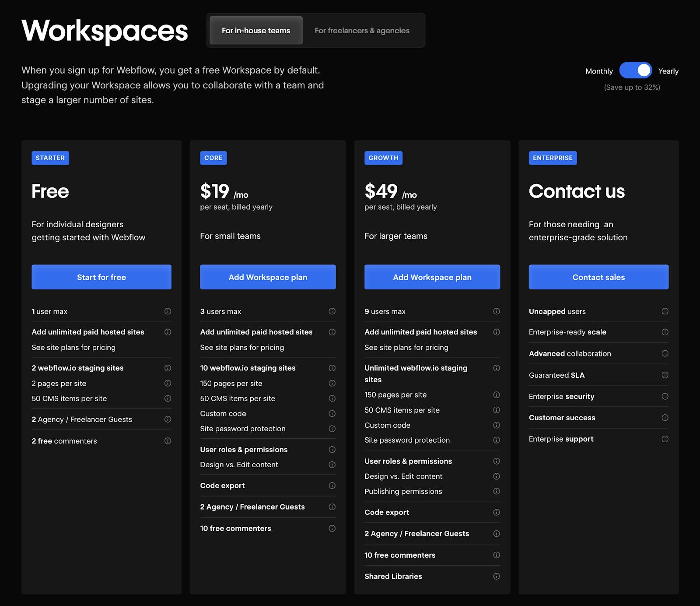Show info for 150 pages per site in Core
Screen dimensions: 700x606
(332, 383)
